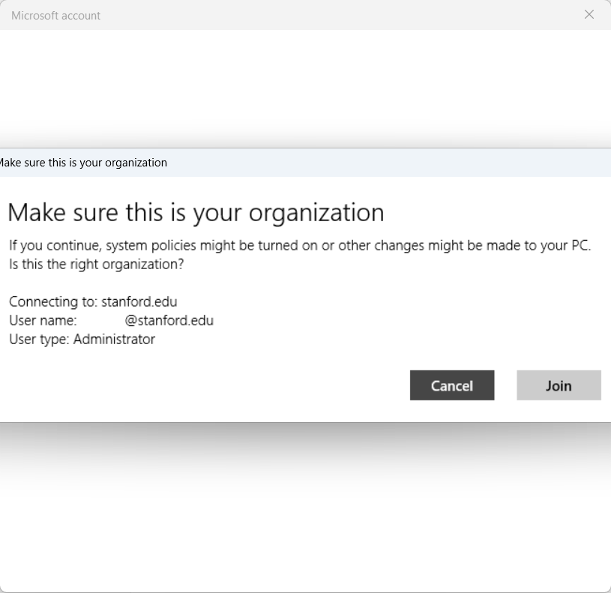Click 'Is this the right organization?' text
The width and height of the screenshot is (611, 593).
tap(97, 265)
